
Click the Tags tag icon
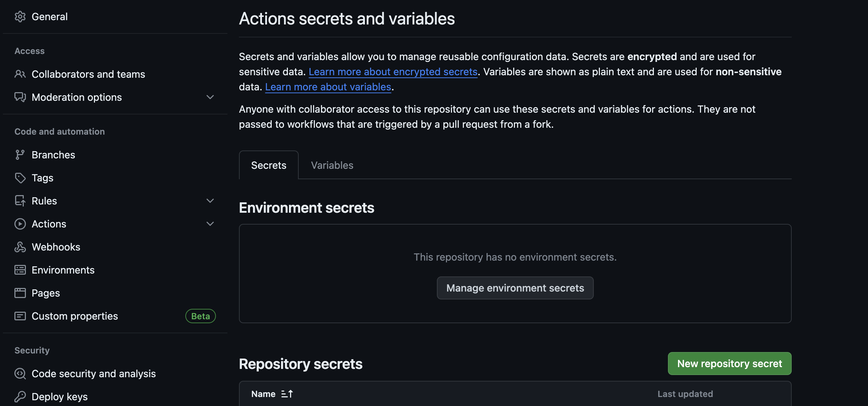tap(21, 178)
